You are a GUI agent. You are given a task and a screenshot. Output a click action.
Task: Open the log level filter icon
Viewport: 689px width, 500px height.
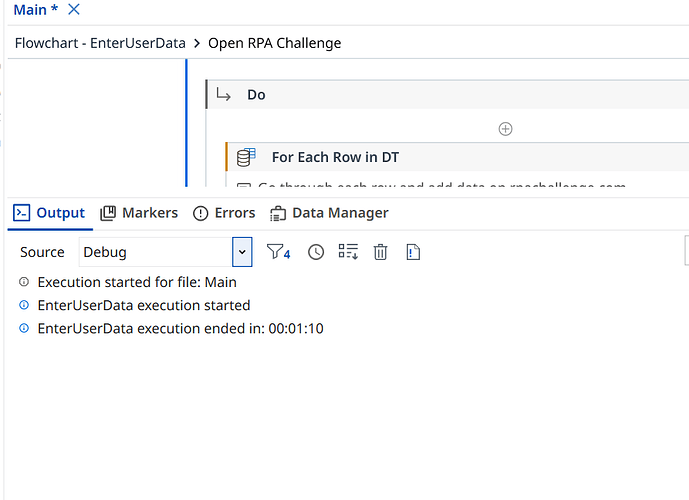tap(278, 252)
